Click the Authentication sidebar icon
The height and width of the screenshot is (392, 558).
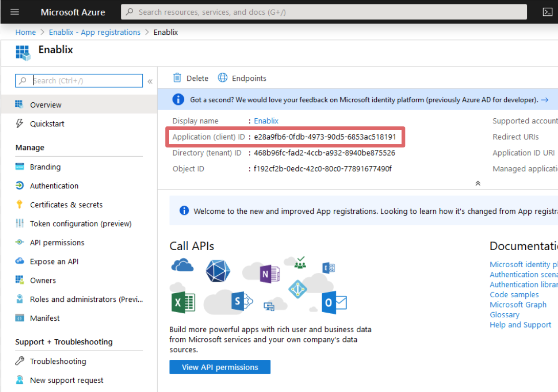click(x=19, y=185)
